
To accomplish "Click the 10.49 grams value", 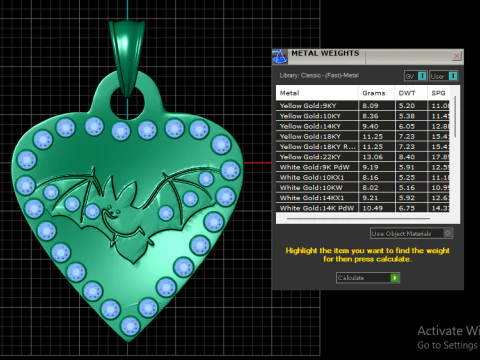I will [372, 208].
